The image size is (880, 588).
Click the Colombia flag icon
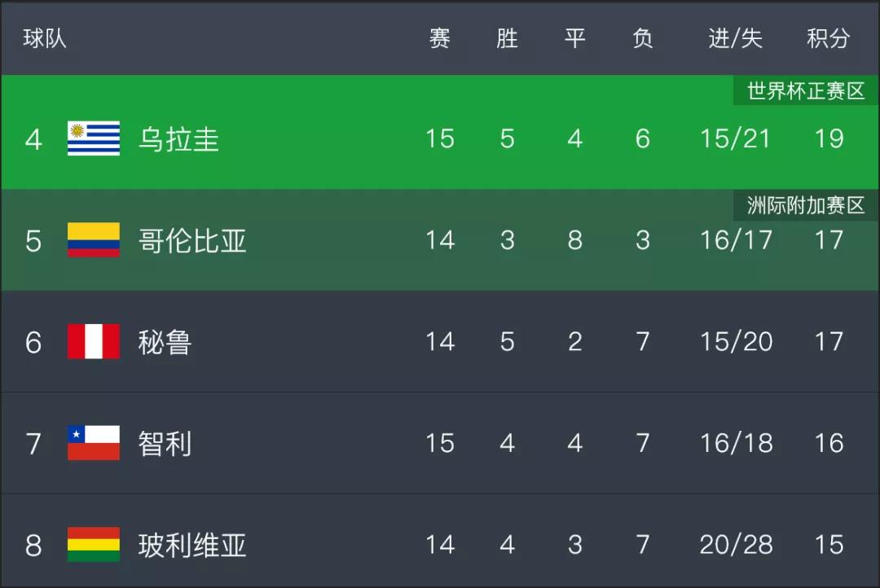tap(94, 240)
